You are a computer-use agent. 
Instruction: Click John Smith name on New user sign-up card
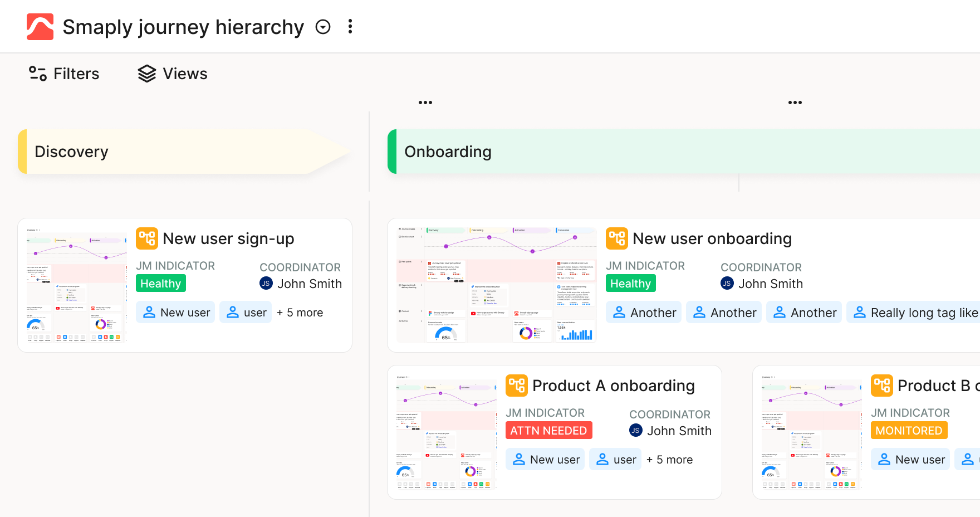click(310, 284)
